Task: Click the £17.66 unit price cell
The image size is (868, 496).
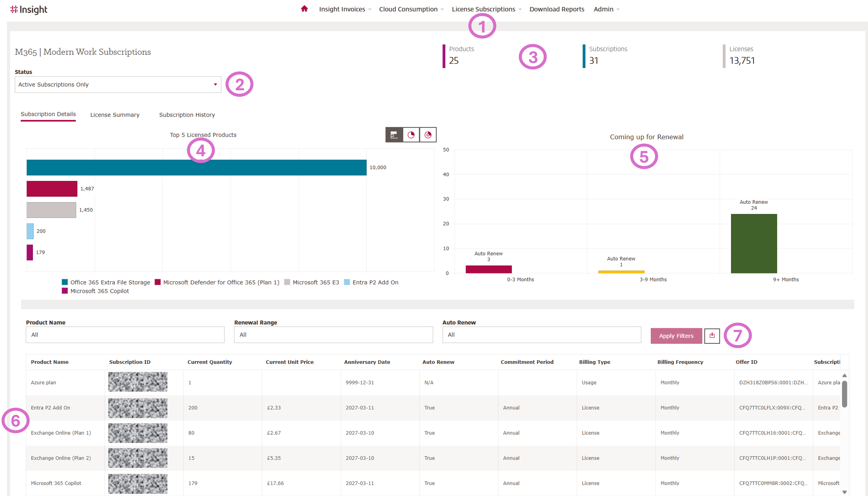Action: click(x=301, y=483)
